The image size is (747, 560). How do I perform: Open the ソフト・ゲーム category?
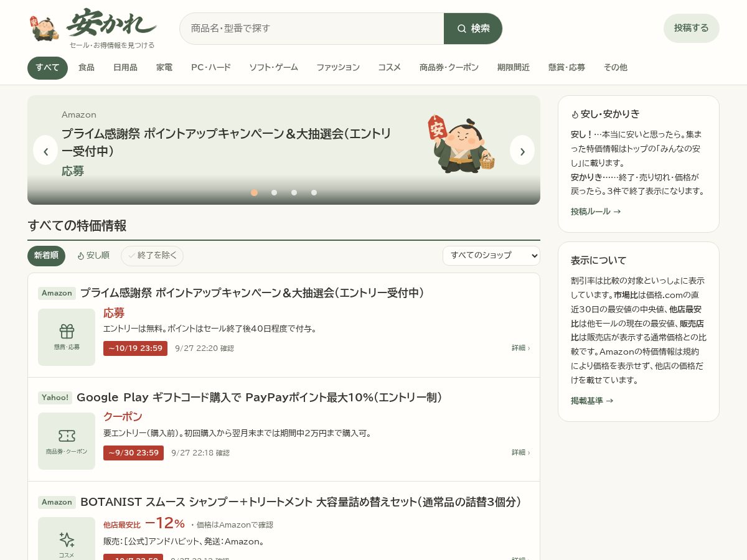[x=273, y=68]
